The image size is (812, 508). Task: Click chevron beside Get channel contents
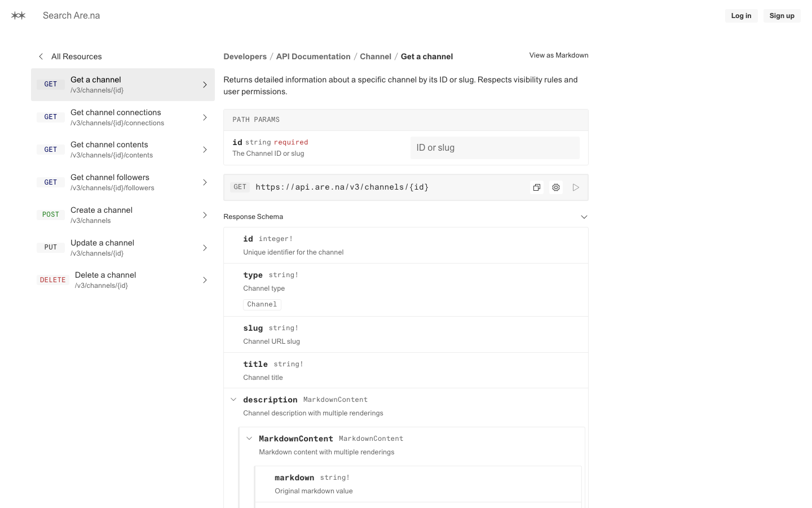205,150
